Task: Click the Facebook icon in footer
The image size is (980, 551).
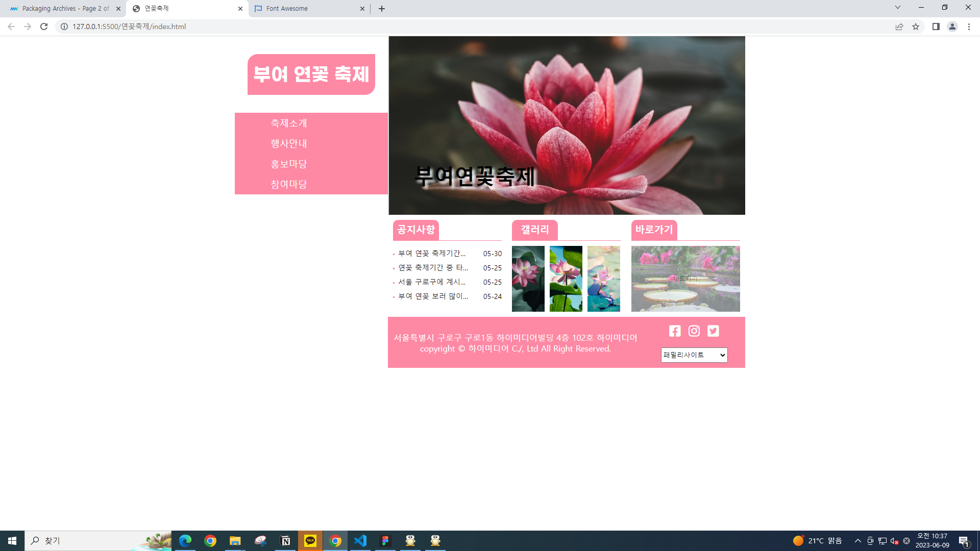Action: tap(675, 331)
